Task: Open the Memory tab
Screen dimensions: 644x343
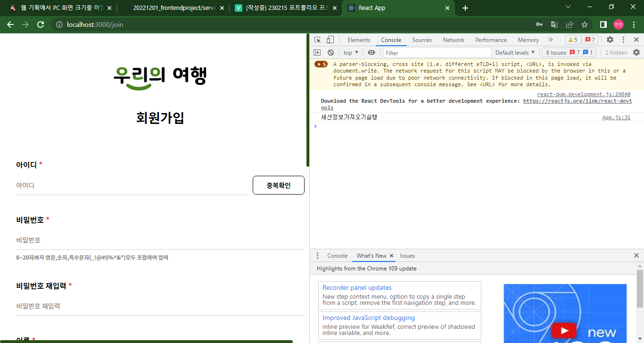Action: click(528, 40)
